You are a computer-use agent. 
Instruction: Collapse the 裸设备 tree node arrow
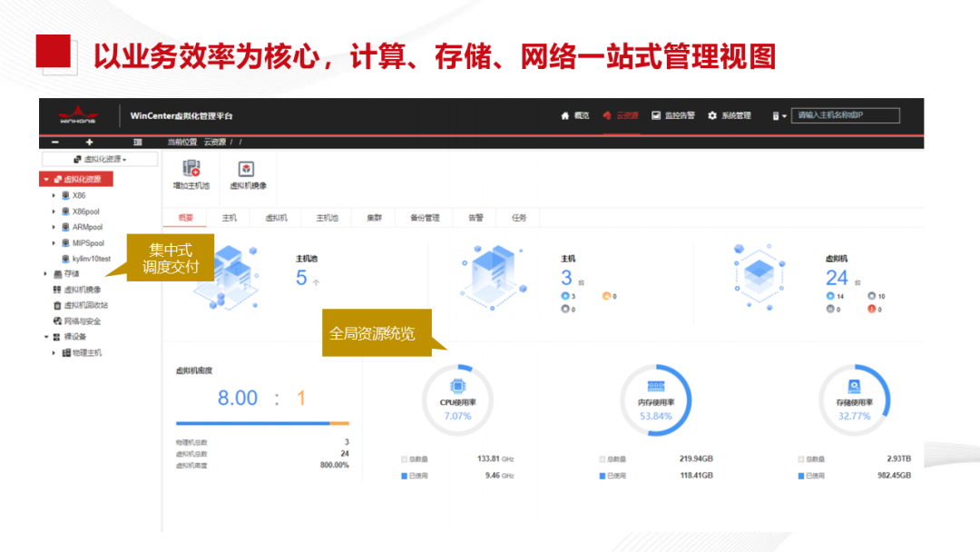(45, 337)
